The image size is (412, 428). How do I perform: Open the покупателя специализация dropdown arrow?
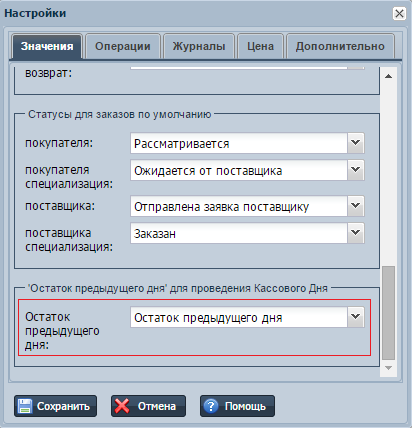[356, 170]
